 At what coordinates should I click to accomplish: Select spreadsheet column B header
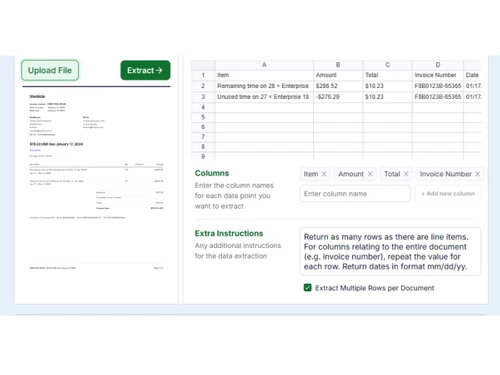(338, 65)
